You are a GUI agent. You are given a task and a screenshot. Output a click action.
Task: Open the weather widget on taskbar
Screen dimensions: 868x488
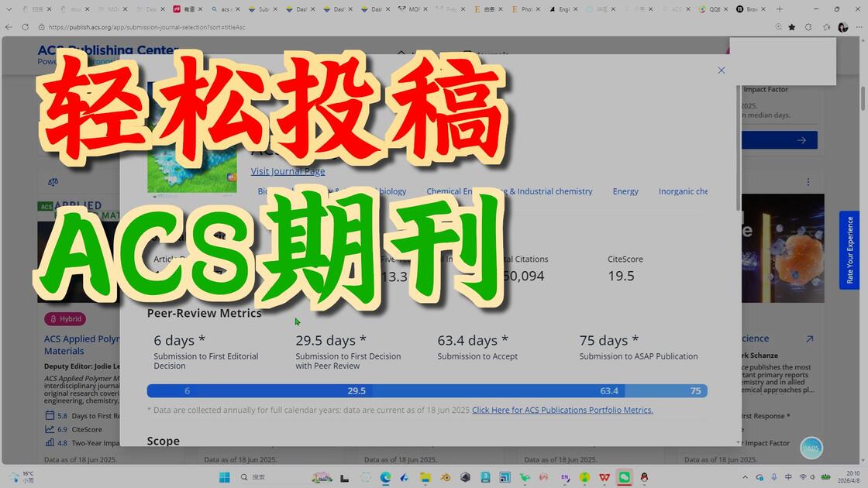pyautogui.click(x=22, y=477)
